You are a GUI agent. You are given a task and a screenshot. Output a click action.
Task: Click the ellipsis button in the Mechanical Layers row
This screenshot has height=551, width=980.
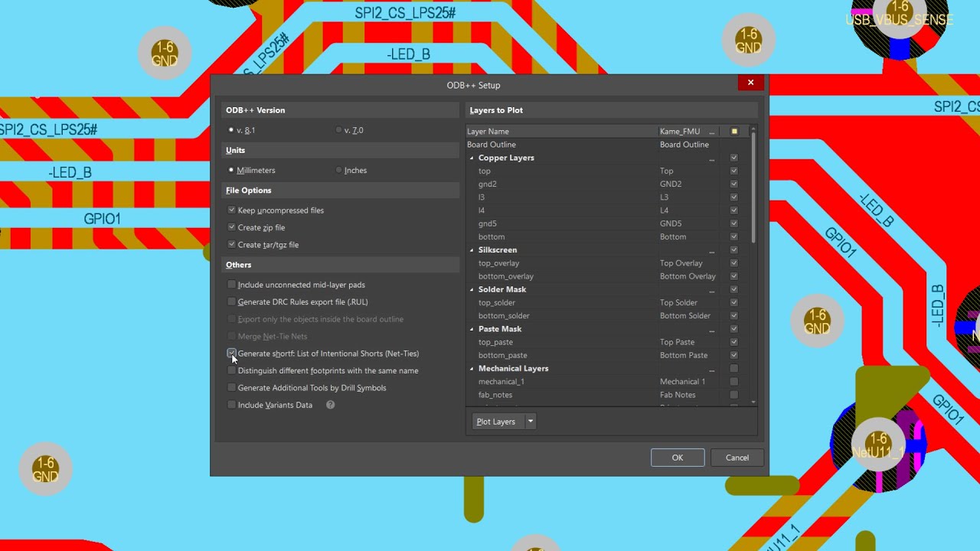pyautogui.click(x=712, y=369)
